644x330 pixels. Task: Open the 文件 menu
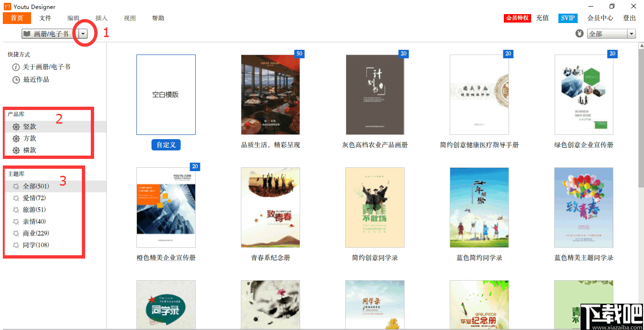(45, 18)
